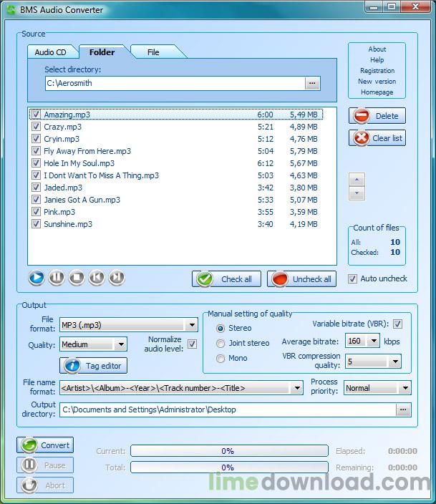Image resolution: width=436 pixels, height=504 pixels.
Task: Skip to previous track icon
Action: [x=97, y=278]
